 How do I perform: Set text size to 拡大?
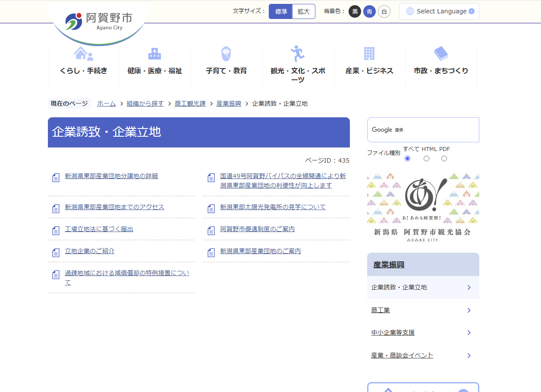click(304, 12)
